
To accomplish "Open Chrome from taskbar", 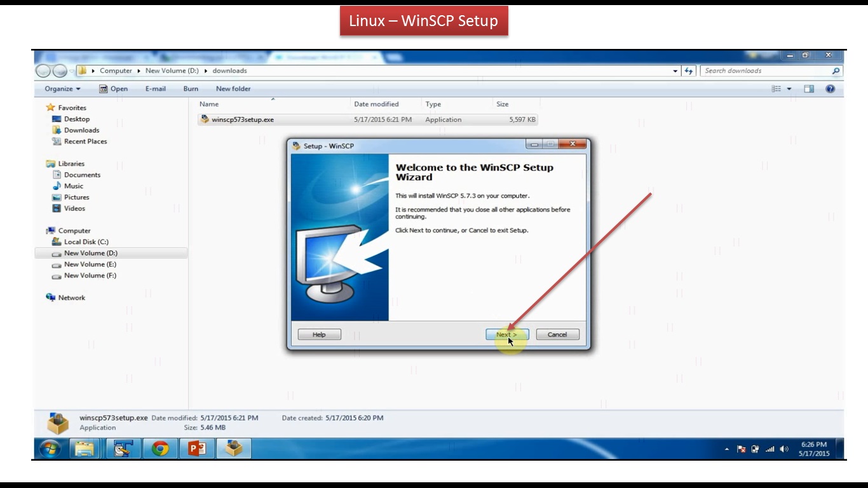I will click(x=160, y=449).
